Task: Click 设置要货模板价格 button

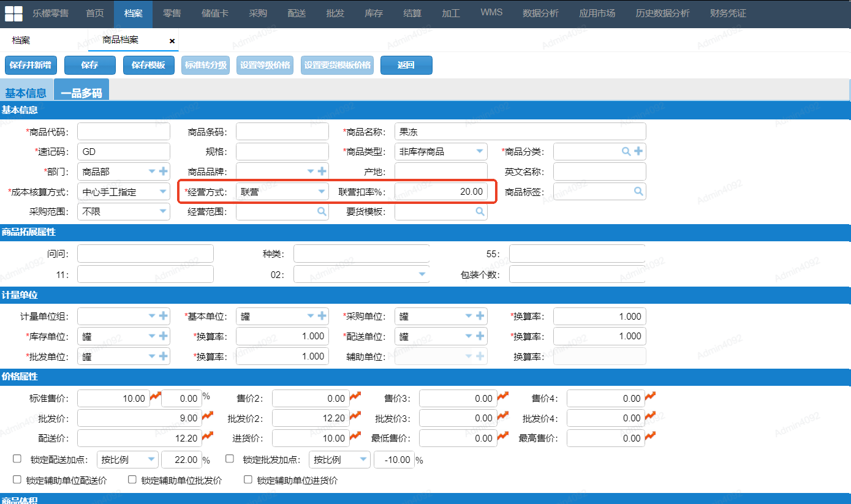Action: (x=338, y=65)
